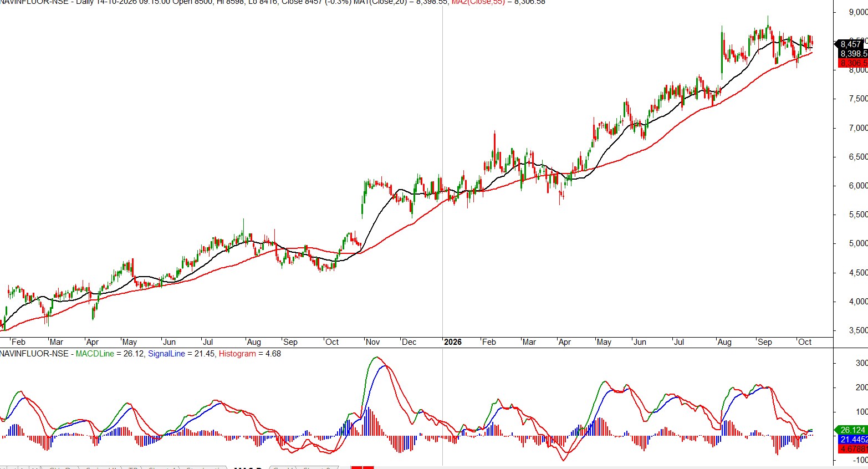Click the 200 level on MACD axis
Screen dimensions: 868x469
[x=862, y=388]
